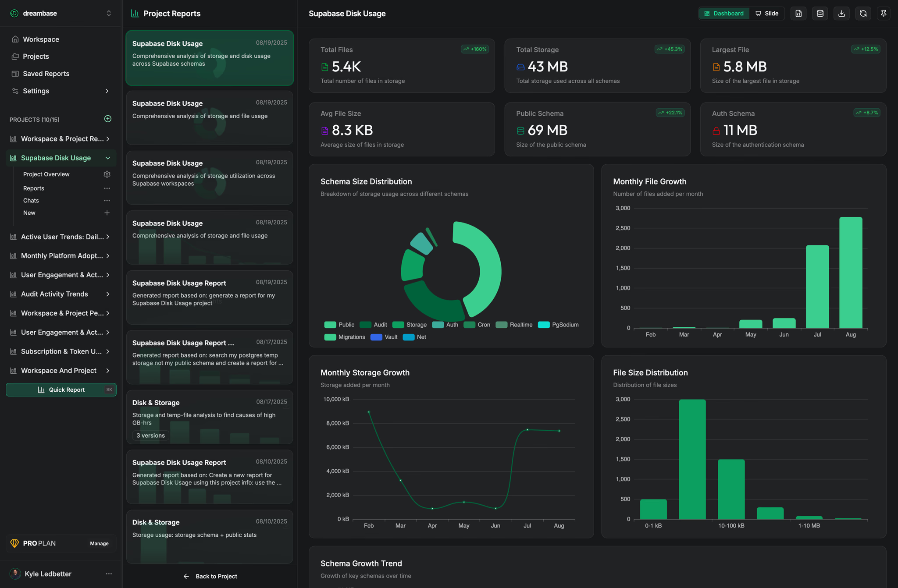898x588 pixels.
Task: Open the Reports options menu (three dots)
Action: (107, 188)
